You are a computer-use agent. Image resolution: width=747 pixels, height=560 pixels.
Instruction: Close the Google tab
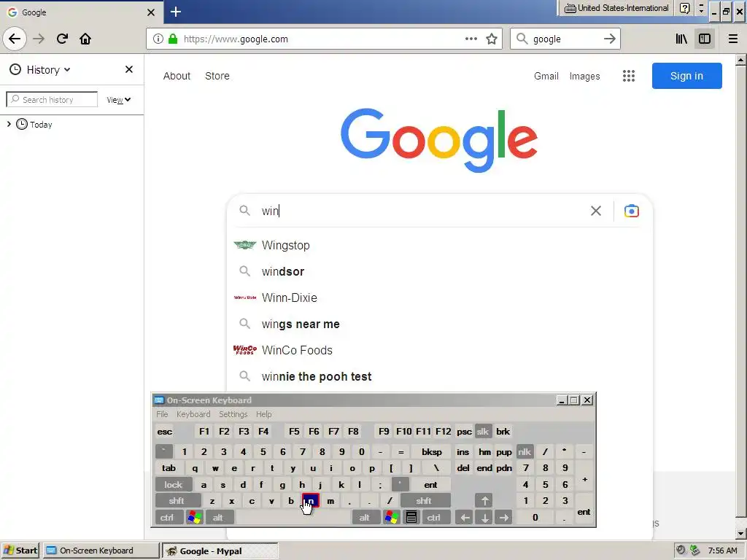click(x=151, y=12)
